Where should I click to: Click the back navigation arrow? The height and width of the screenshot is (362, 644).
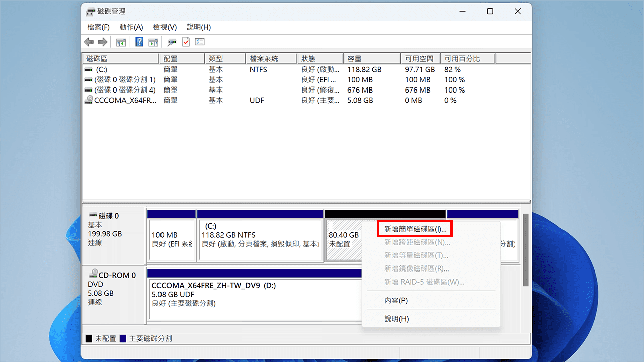pyautogui.click(x=89, y=42)
